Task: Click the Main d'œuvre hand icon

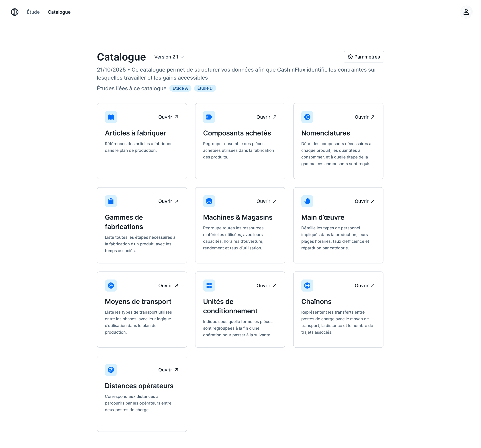Action: [x=307, y=201]
